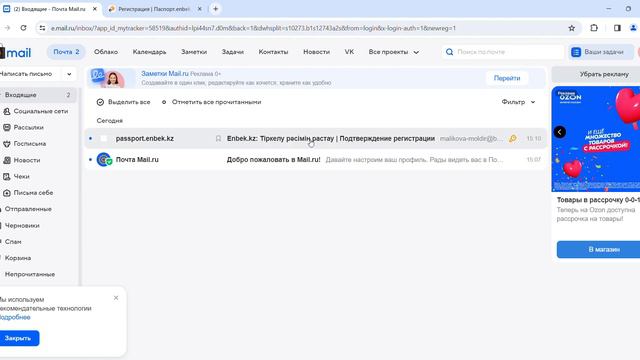The height and width of the screenshot is (360, 640).
Task: Click the bookmark flag on the Enbek.kz email
Action: (x=218, y=139)
